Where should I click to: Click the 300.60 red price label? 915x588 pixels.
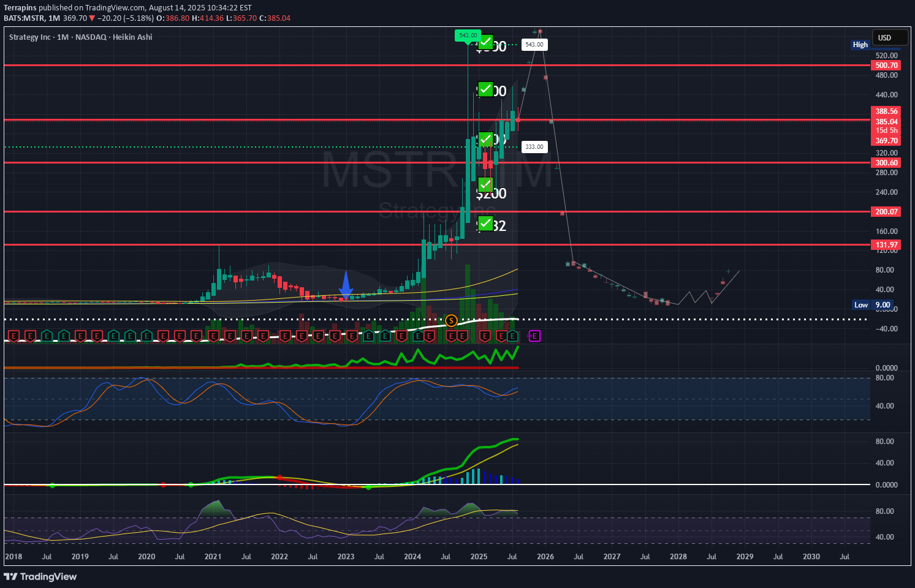click(x=886, y=163)
